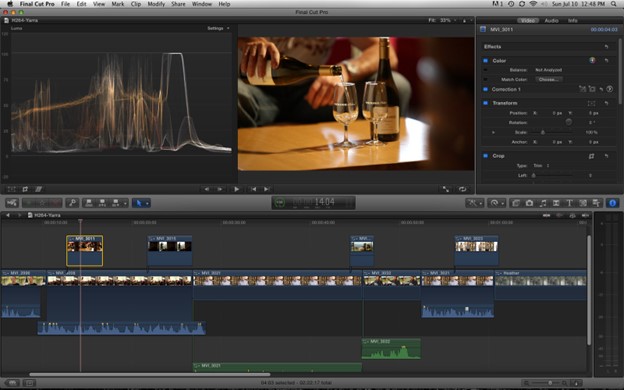Click the crop tool icon under the scope
Viewport: 624px width, 390px height.
(25, 189)
